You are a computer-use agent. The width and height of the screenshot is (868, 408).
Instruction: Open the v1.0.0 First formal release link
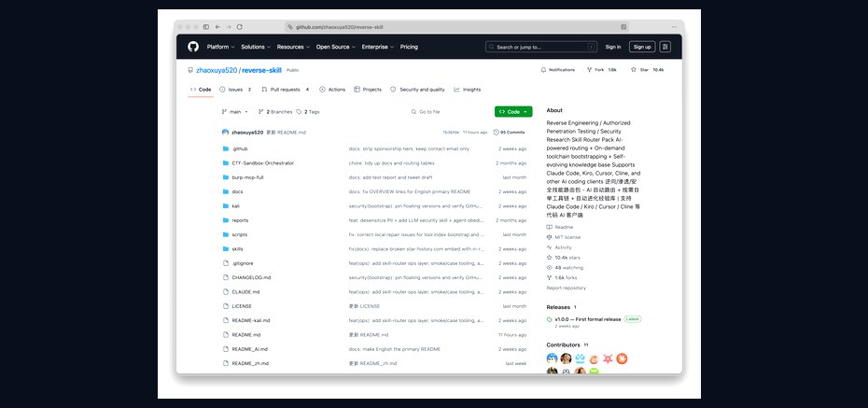pyautogui.click(x=588, y=319)
